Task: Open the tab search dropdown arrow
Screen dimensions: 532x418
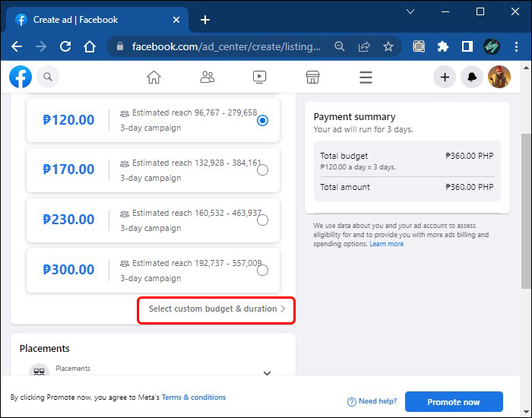Action: 410,11
